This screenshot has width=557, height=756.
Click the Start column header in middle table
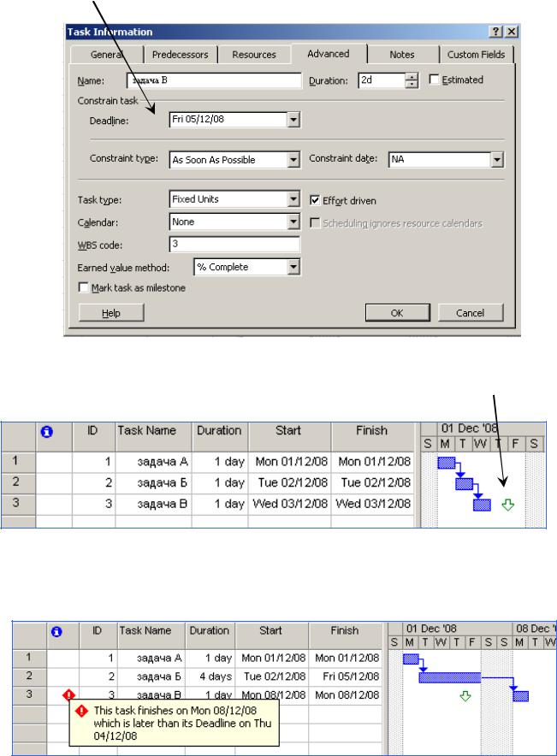pyautogui.click(x=290, y=437)
